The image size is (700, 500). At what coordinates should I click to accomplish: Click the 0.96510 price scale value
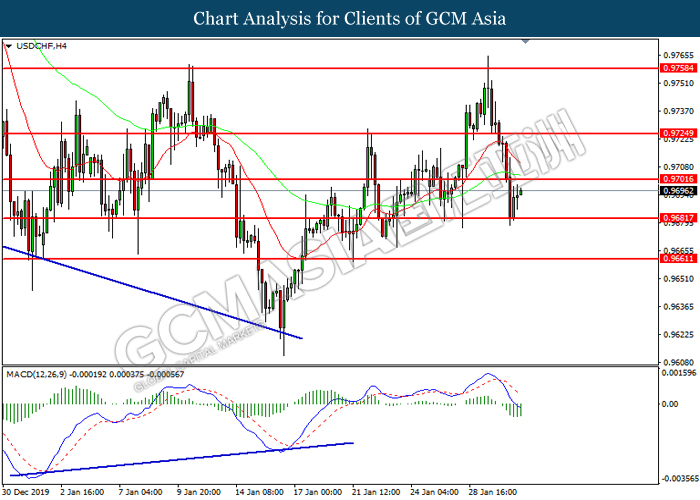(679, 279)
